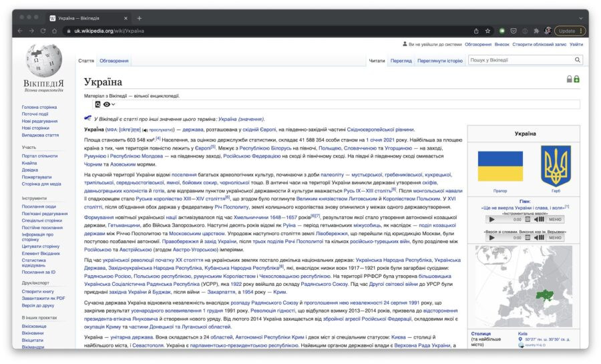This screenshot has width=601, height=364.
Task: Click the Pocket save extension icon
Action: click(514, 31)
